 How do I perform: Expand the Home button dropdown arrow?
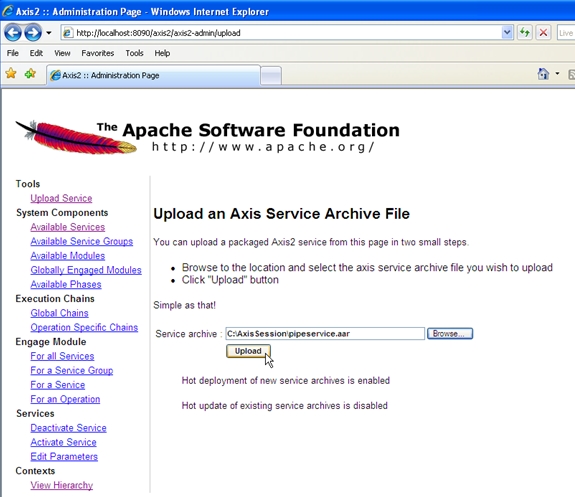tap(557, 74)
